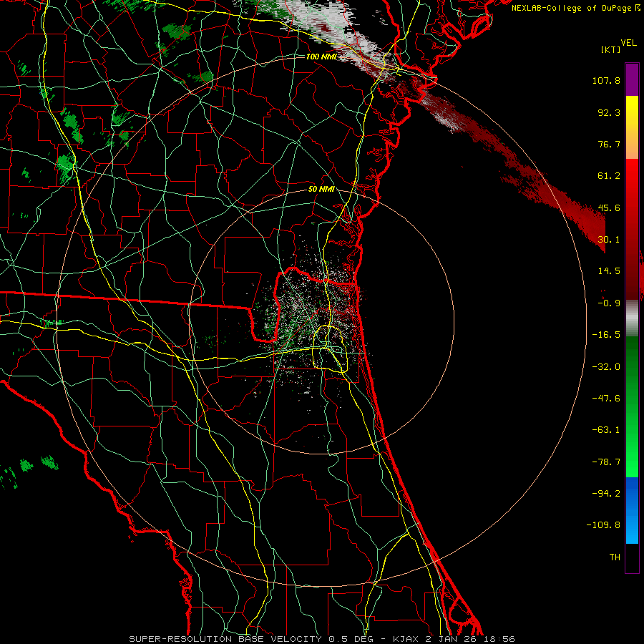Click the 100 NMI range ring label
644x644 pixels.
(321, 57)
